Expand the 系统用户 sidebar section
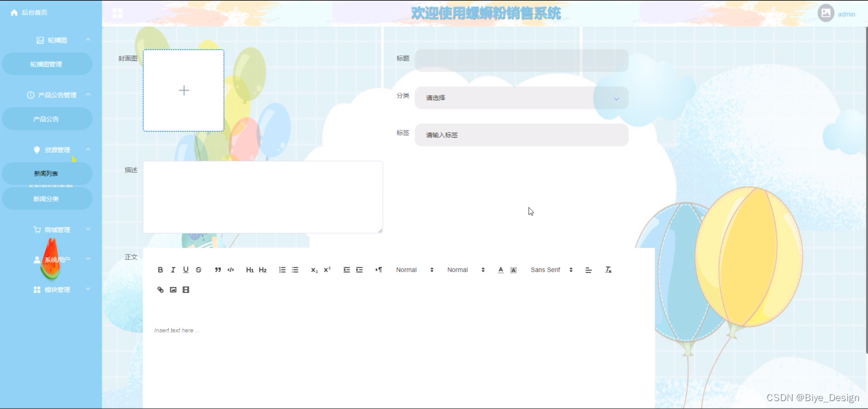The height and width of the screenshot is (409, 868). pyautogui.click(x=51, y=260)
